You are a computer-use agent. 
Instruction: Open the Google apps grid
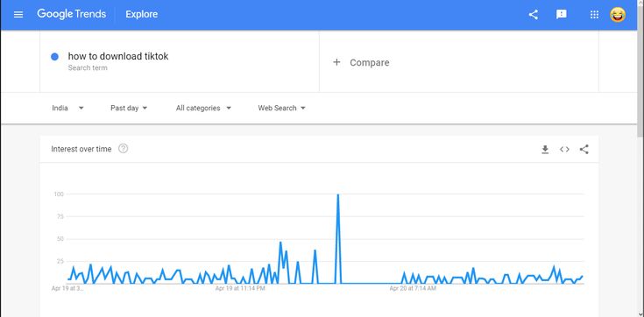[x=594, y=15]
